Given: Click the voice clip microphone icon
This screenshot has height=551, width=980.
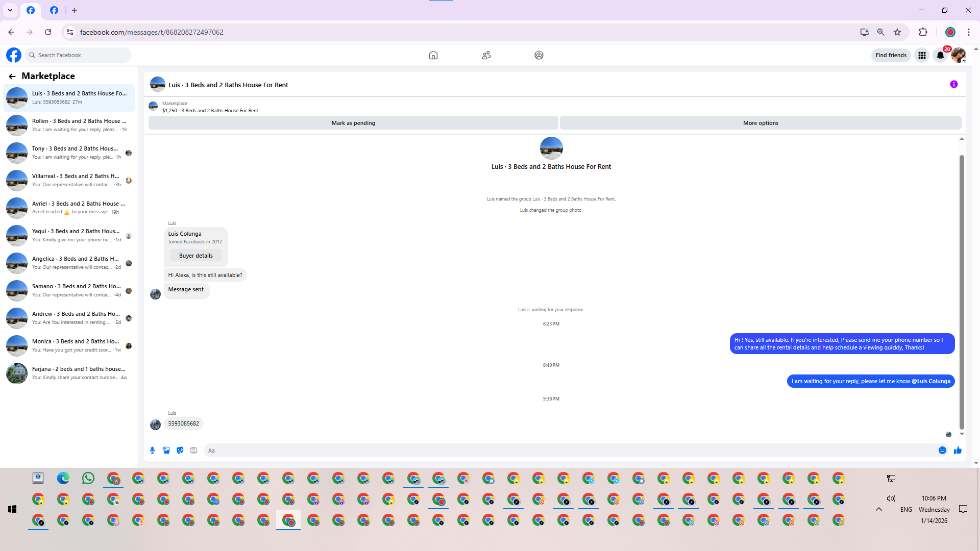Looking at the screenshot, I should coord(152,450).
